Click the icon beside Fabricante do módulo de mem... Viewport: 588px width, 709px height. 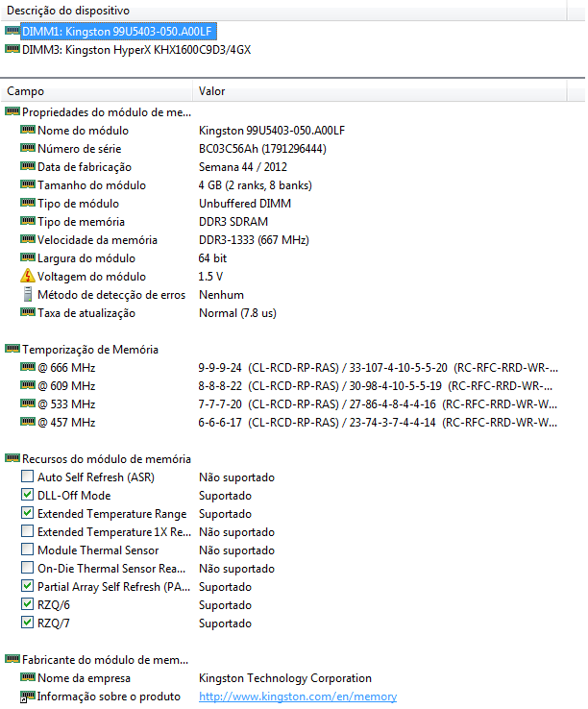tap(12, 659)
